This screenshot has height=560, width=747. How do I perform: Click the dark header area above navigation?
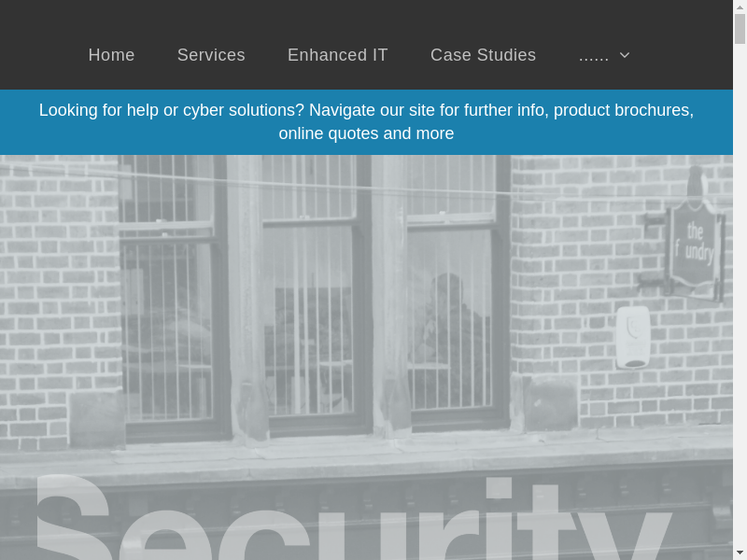366,17
